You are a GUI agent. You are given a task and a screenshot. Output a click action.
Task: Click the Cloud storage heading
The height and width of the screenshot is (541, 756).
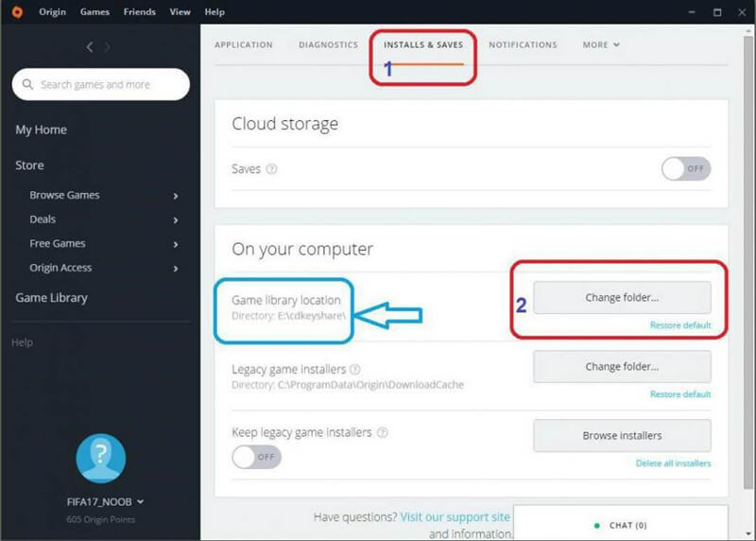tap(285, 124)
